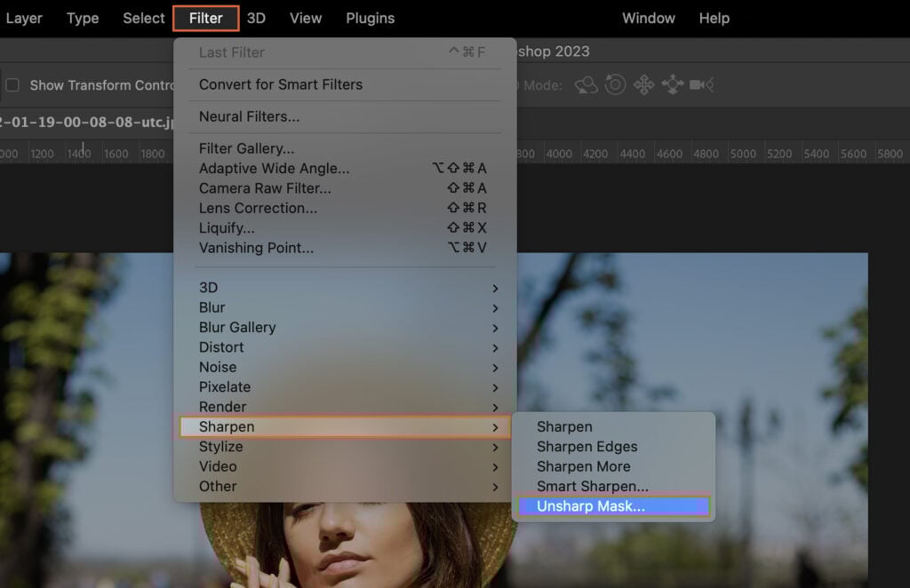Select the Rotate 3D Object mode icon
The image size is (910, 588).
[585, 84]
